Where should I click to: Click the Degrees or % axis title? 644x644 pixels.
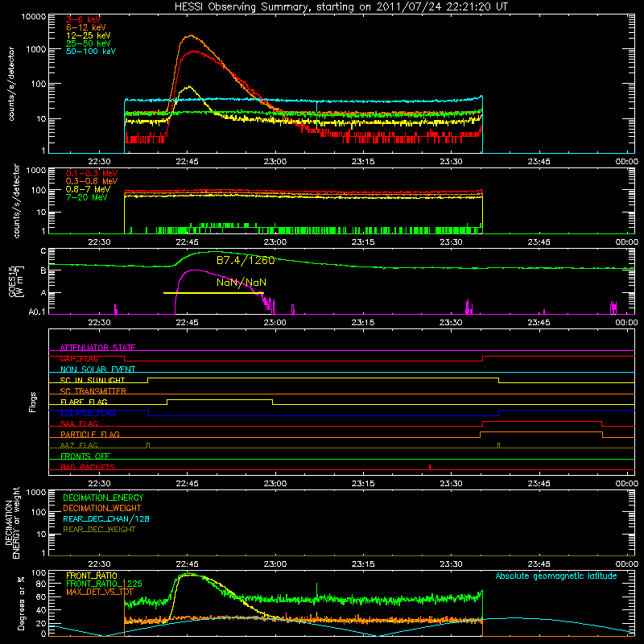pos(21,602)
